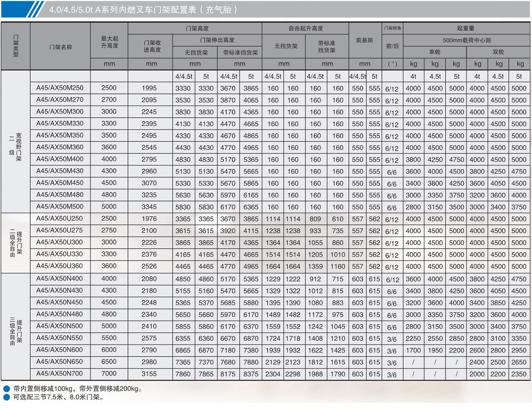Select model cell 'A45/AX50N600'

60,350
